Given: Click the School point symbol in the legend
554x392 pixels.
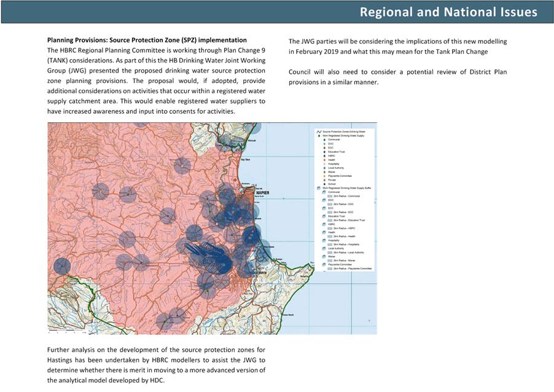Looking at the screenshot, I should [x=324, y=184].
